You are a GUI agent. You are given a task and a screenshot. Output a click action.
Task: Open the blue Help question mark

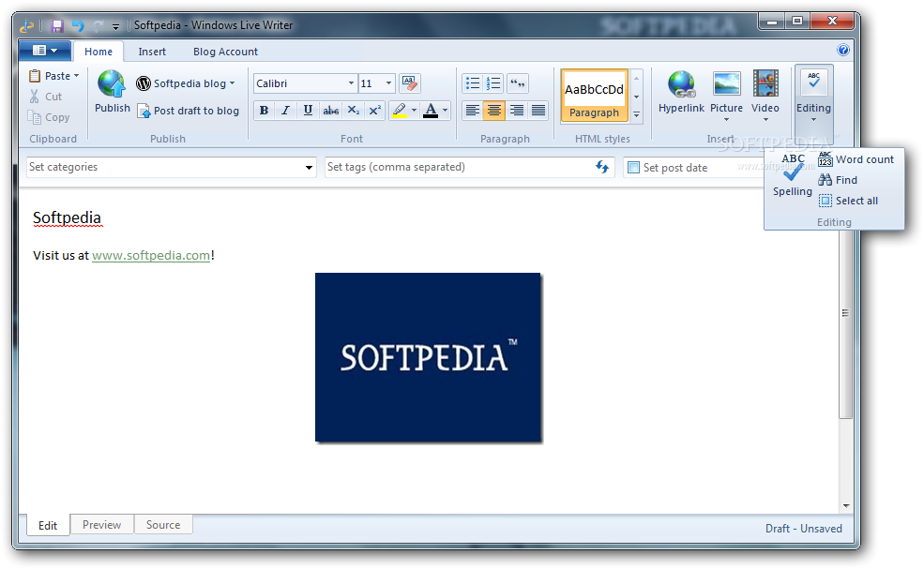coord(843,50)
